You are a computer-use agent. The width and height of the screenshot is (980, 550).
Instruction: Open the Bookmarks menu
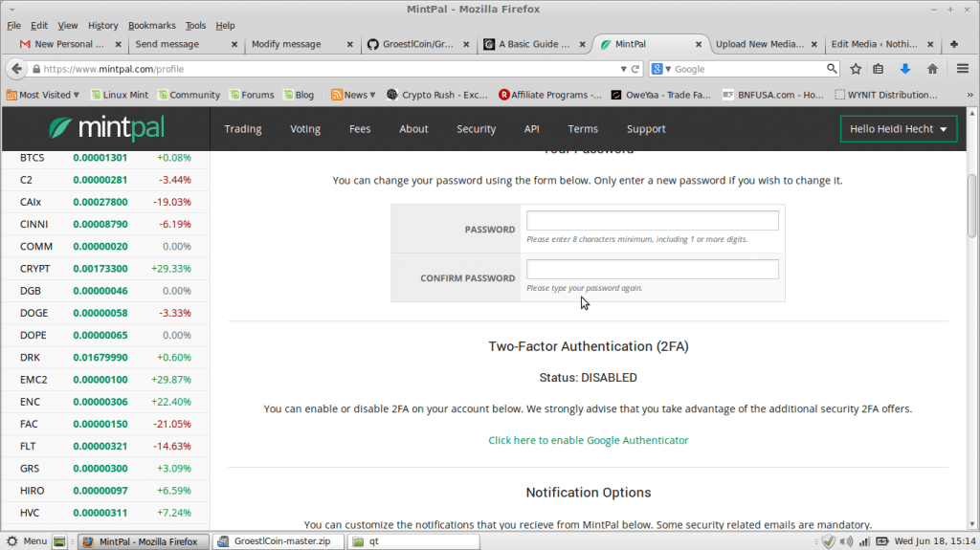[x=152, y=26]
